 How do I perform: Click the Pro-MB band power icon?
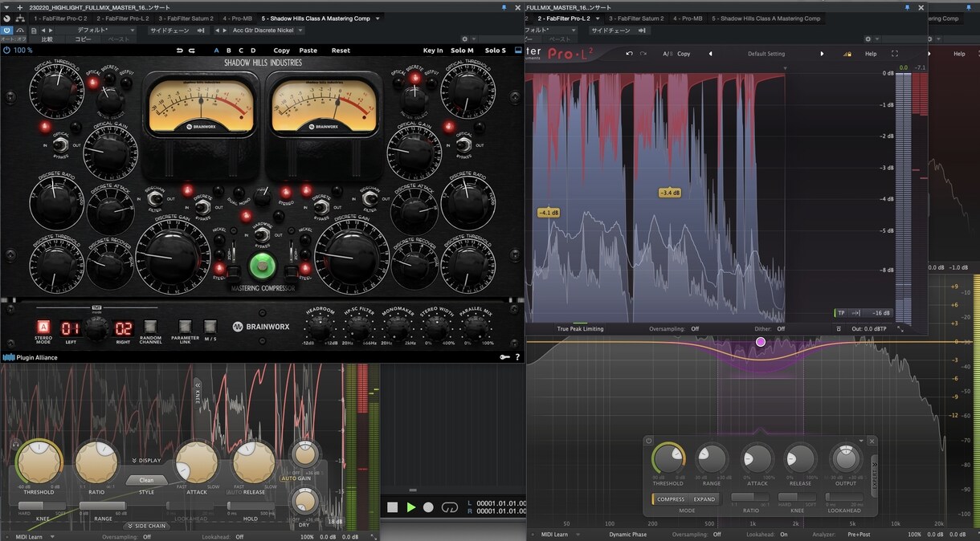tap(649, 441)
